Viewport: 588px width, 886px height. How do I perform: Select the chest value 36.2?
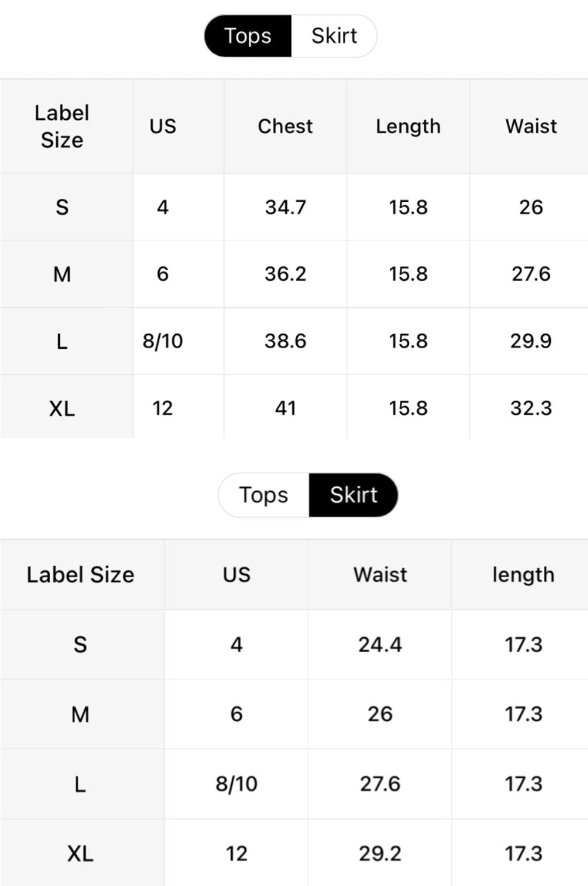(x=285, y=274)
